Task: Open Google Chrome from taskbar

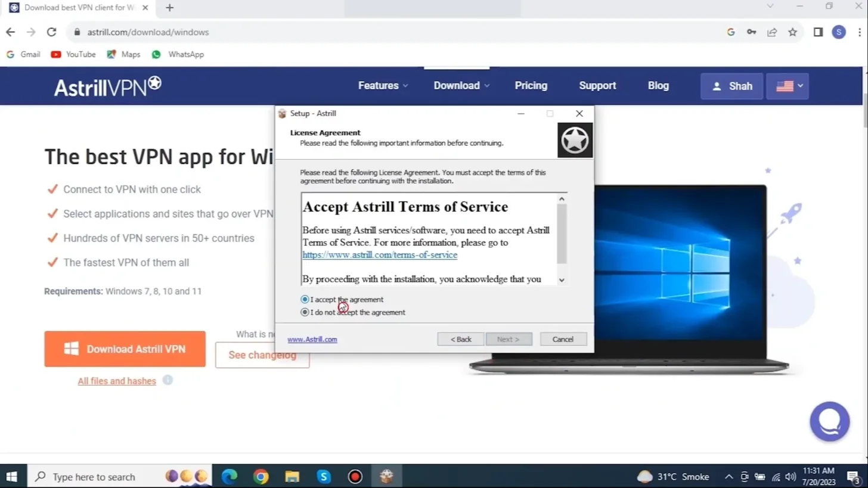Action: click(x=261, y=477)
